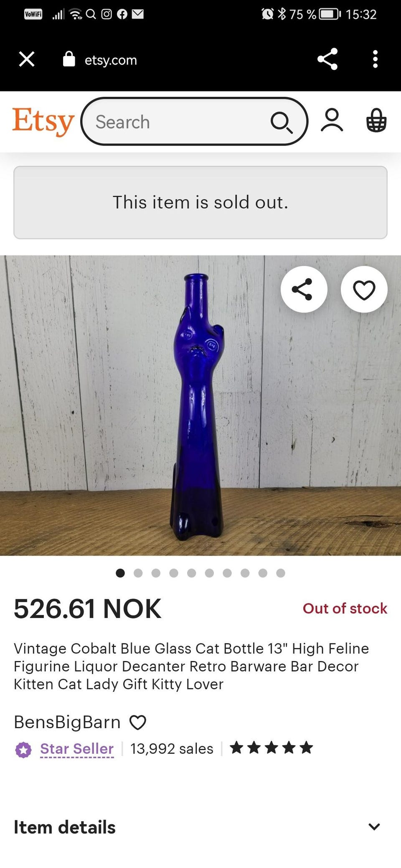Favorite the BensBigBarn shop

coord(138,722)
